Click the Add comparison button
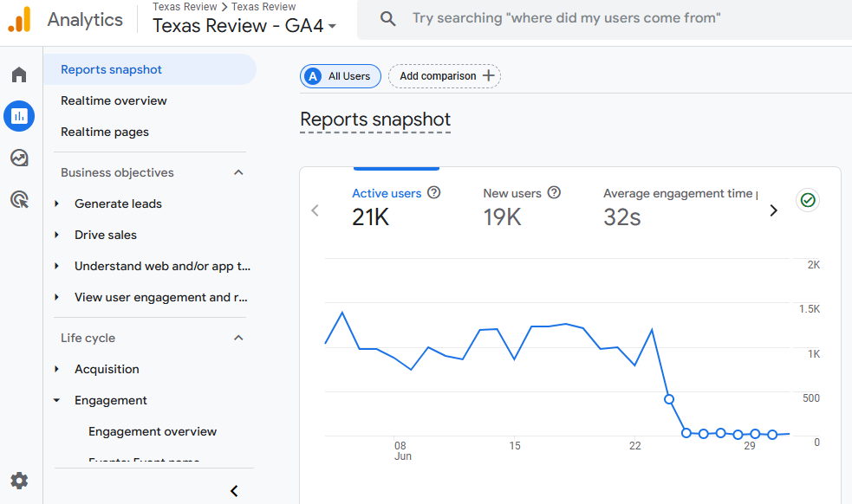Viewport: 852px width, 504px height. click(445, 76)
